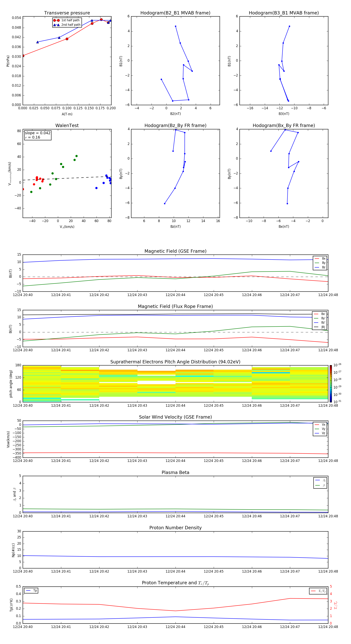This screenshot has width=351, height=644.
Task: Click the By' legend entry in Flux Rope panel
Action: pos(320,318)
